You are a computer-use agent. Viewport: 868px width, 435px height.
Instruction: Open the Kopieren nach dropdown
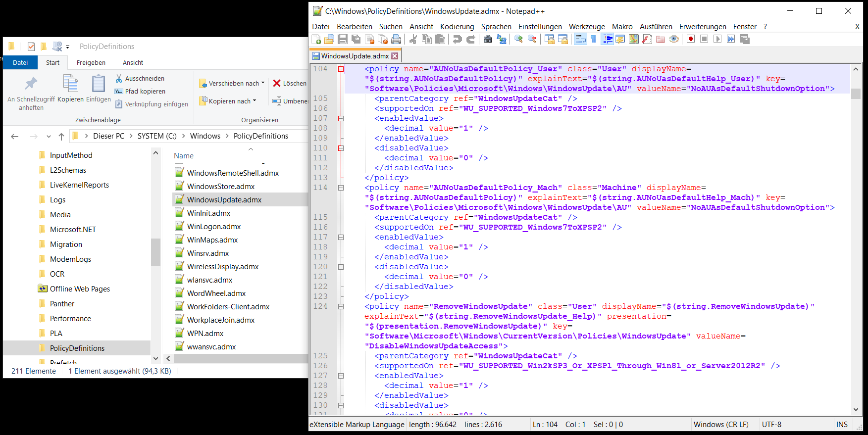228,101
